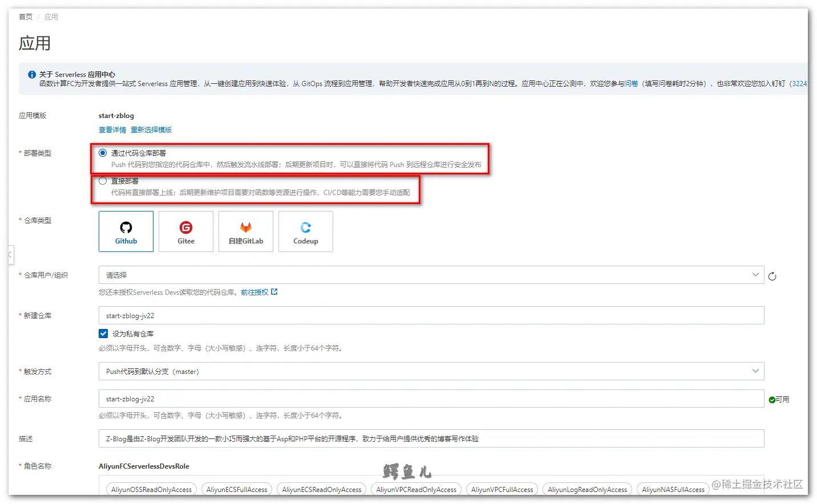Click the AliyunNASFullAccess policy tag
The width and height of the screenshot is (817, 504).
click(x=673, y=489)
